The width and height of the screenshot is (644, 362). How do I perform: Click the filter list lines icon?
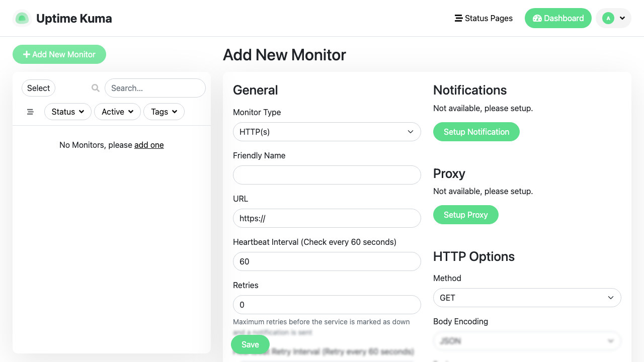click(x=30, y=112)
